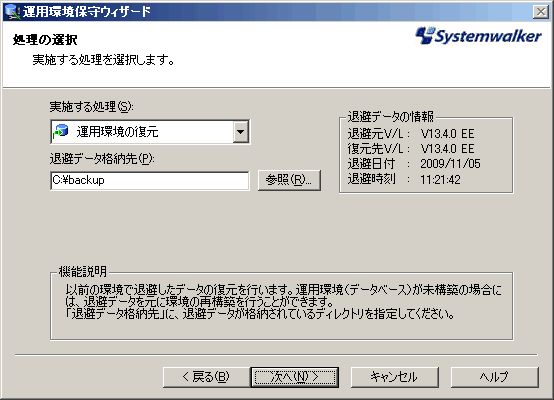Close the wizard window
Viewport: 554px width, 400px height.
coord(541,12)
